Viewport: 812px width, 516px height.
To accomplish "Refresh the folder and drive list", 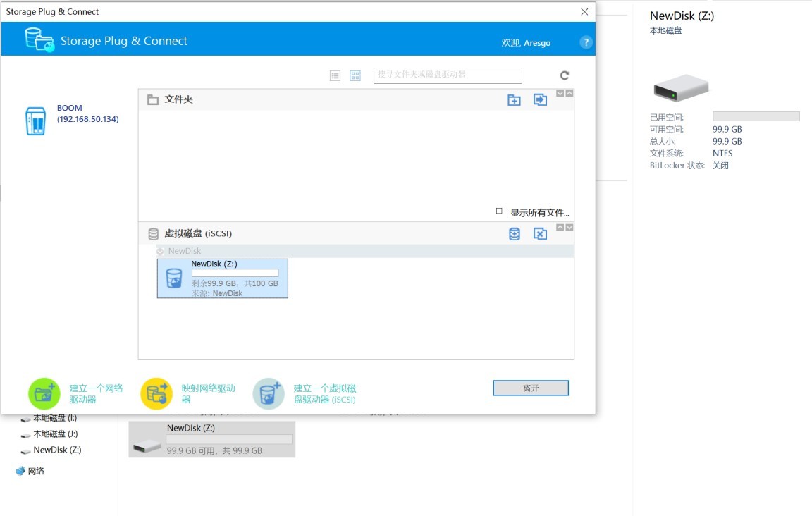I will [565, 75].
